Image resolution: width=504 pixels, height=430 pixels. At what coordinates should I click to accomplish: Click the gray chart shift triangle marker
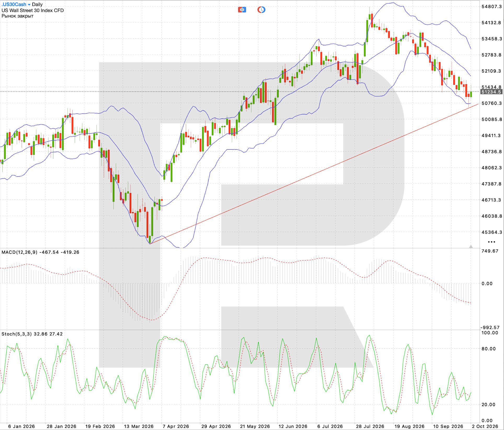click(471, 246)
